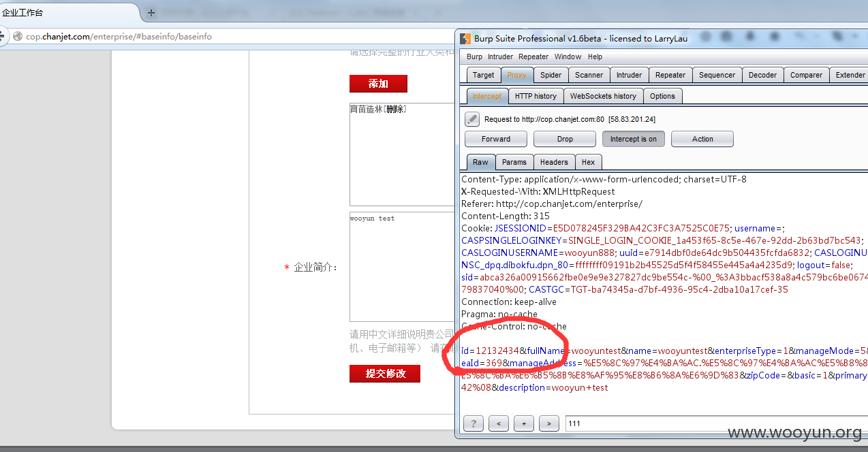The width and height of the screenshot is (868, 452).
Task: Click the red 添加 button in browser
Action: click(378, 84)
